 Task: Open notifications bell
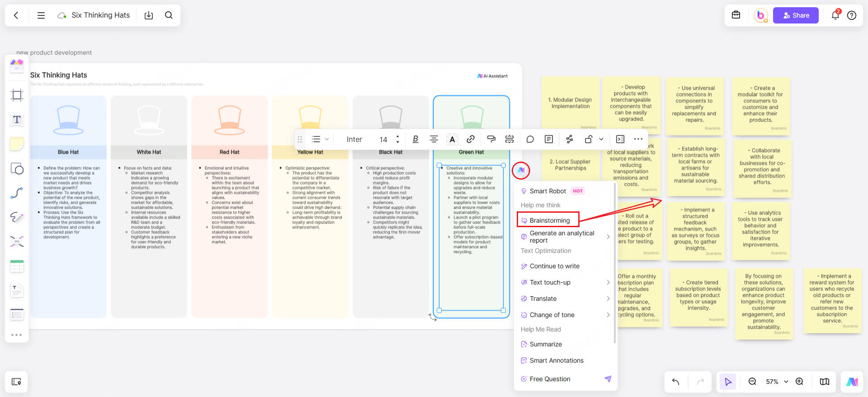[835, 15]
